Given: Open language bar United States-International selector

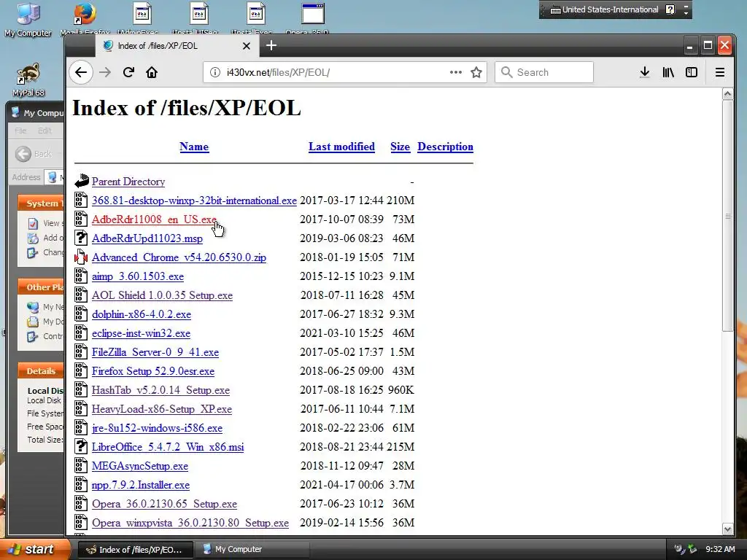Looking at the screenshot, I should (x=605, y=9).
